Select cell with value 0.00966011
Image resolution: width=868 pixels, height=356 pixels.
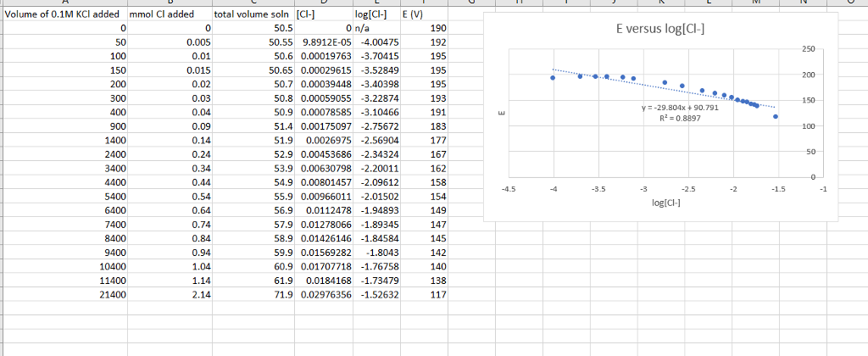pyautogui.click(x=323, y=197)
